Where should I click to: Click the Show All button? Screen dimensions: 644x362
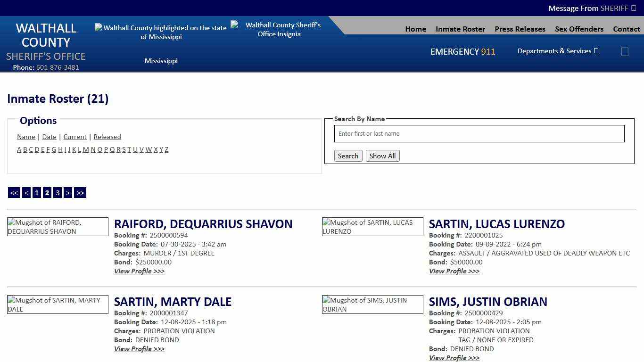pyautogui.click(x=382, y=156)
